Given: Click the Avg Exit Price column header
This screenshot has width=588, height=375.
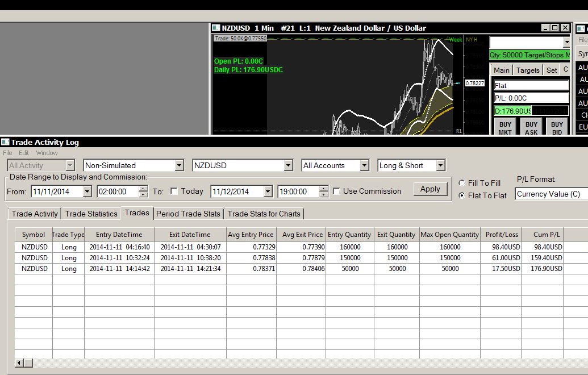Looking at the screenshot, I should 302,235.
